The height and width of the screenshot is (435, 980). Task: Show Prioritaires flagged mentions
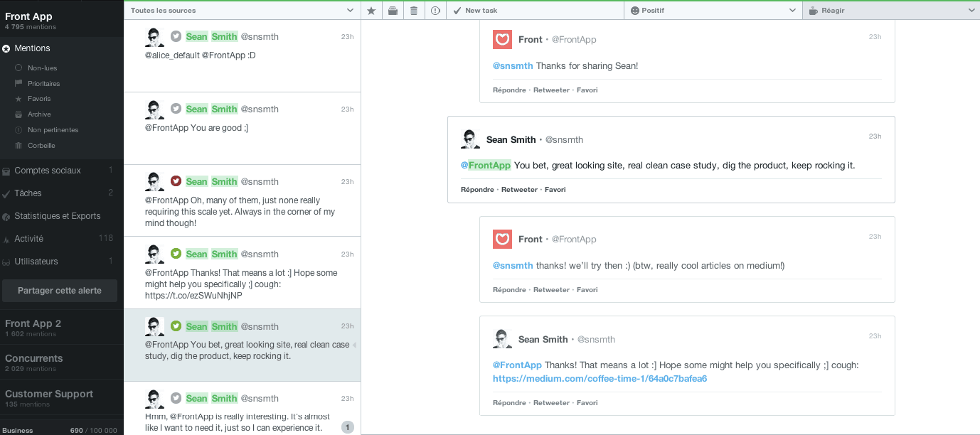[x=44, y=84]
